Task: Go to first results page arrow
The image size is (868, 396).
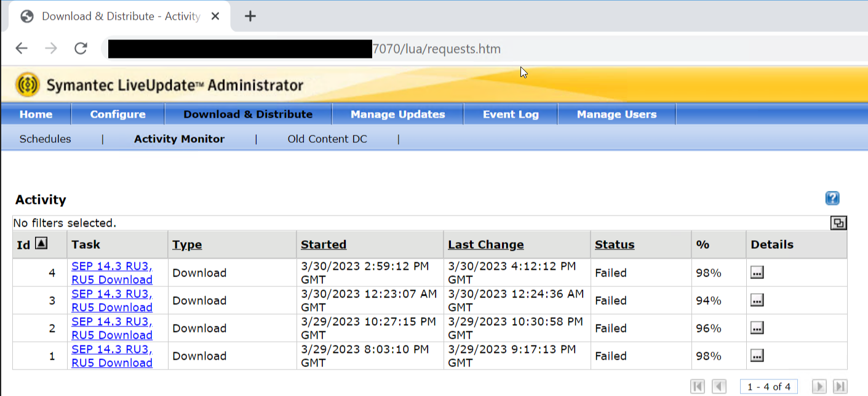Action: 698,386
